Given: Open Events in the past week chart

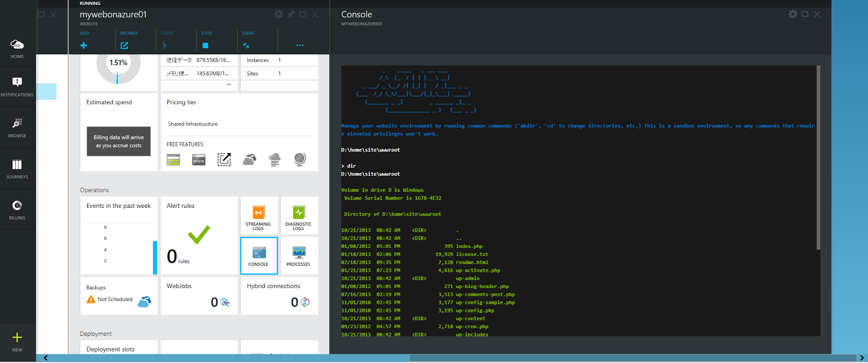Looking at the screenshot, I should pyautogui.click(x=119, y=235).
